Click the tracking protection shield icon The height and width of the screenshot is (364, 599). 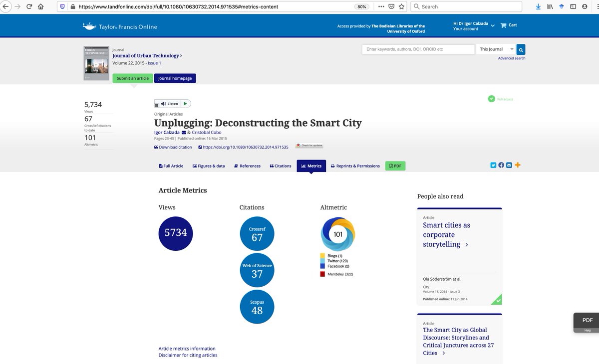[x=62, y=6]
